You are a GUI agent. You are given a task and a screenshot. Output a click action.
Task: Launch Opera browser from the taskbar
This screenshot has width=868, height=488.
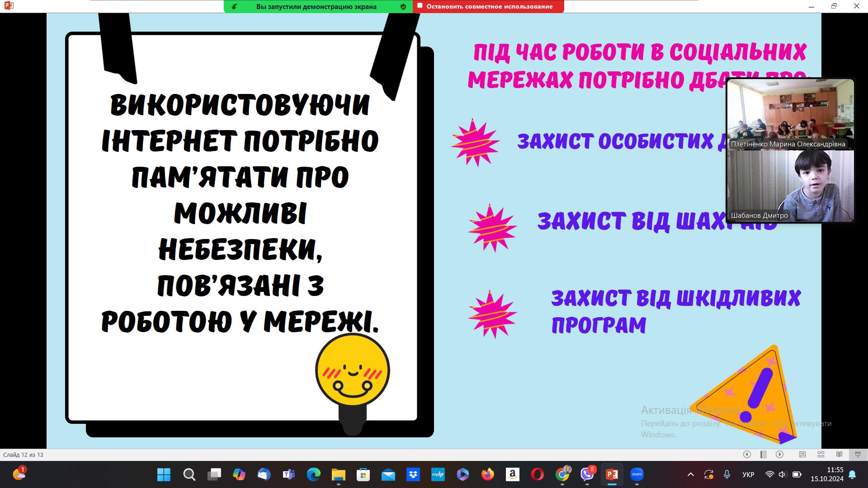[x=537, y=474]
